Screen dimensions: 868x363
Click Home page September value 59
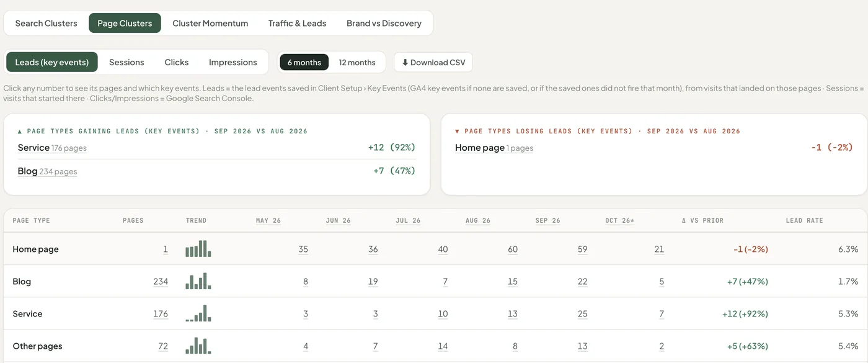[582, 249]
